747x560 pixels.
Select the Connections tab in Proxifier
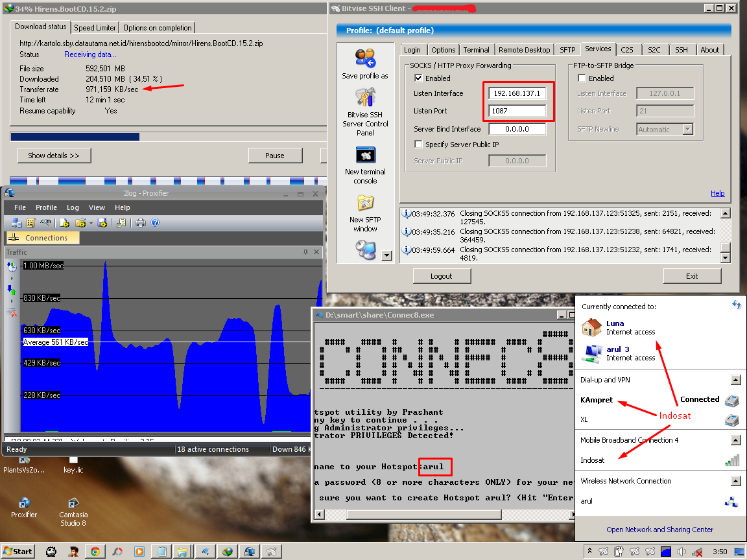[x=42, y=238]
